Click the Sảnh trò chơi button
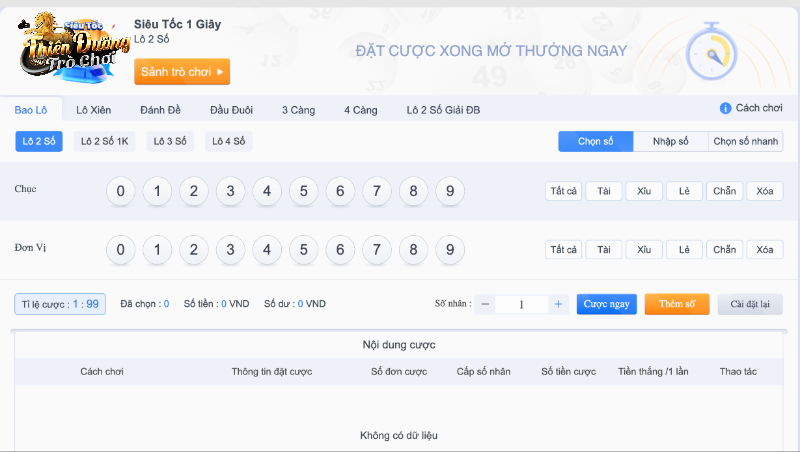This screenshot has width=800, height=452. (182, 71)
